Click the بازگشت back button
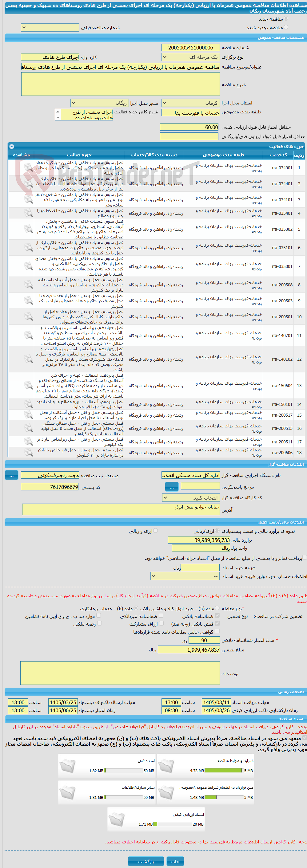 [146, 861]
